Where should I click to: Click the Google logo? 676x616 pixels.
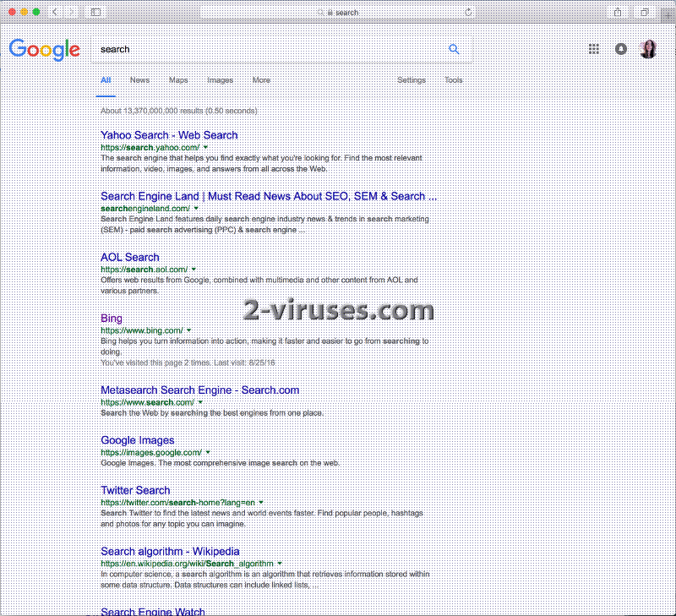coord(45,50)
